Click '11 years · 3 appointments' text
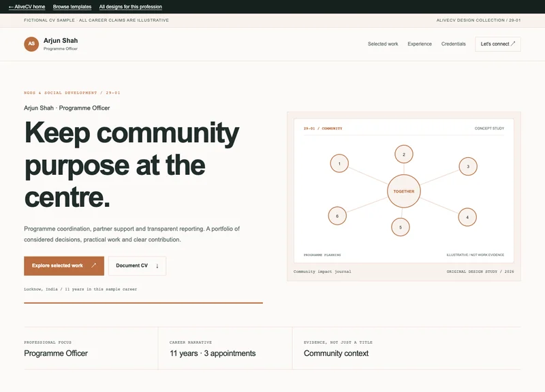This screenshot has width=545, height=392. tap(213, 353)
